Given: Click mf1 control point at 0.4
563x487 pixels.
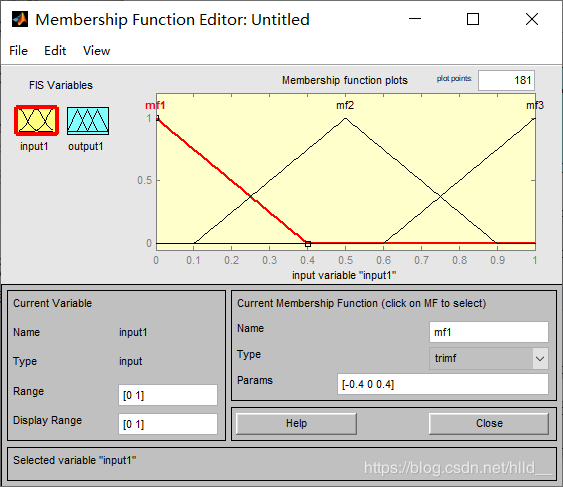Looking at the screenshot, I should [308, 244].
